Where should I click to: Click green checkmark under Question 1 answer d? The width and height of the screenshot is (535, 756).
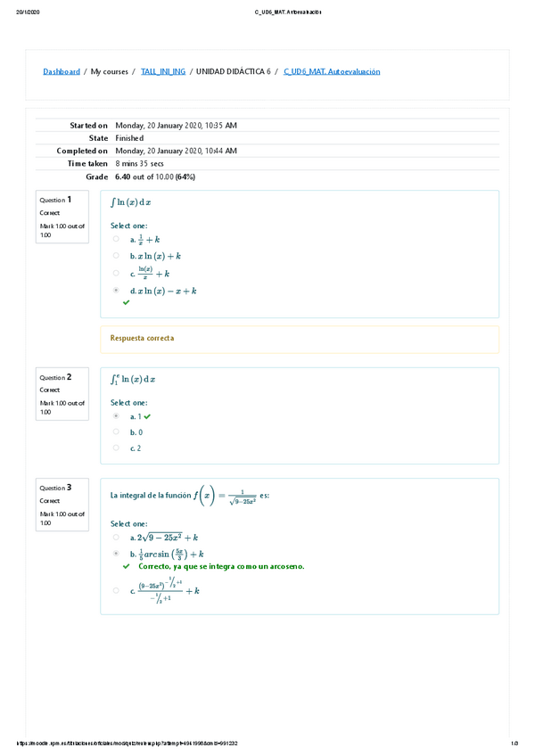pyautogui.click(x=126, y=302)
